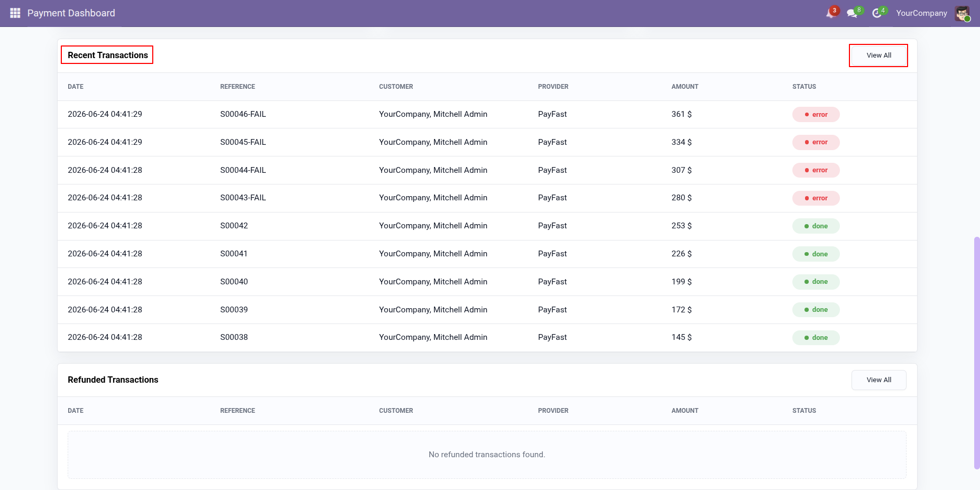View all recent transactions
Screen dimensions: 980x490
[x=879, y=56]
